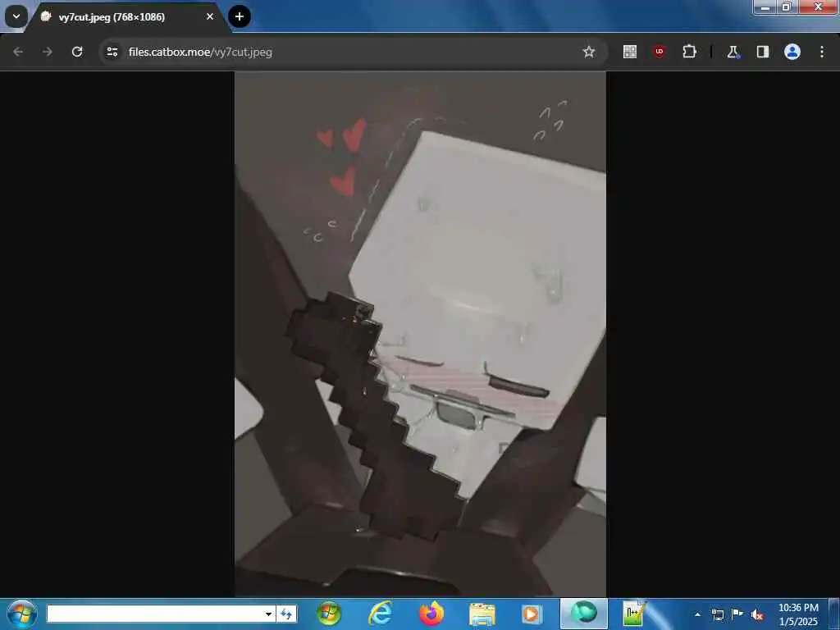This screenshot has width=840, height=630.
Task: Launch Internet Explorer from the taskbar
Action: coord(380,614)
